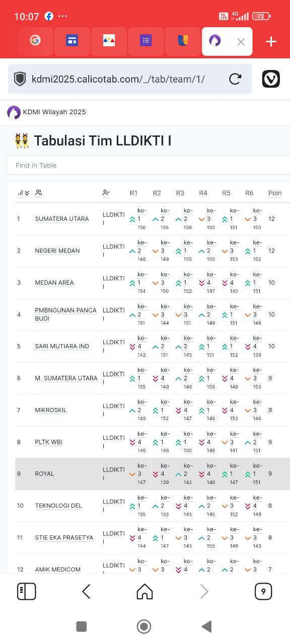Click the Find in Table search field
Viewport: 290px width, 644px height.
pos(148,165)
